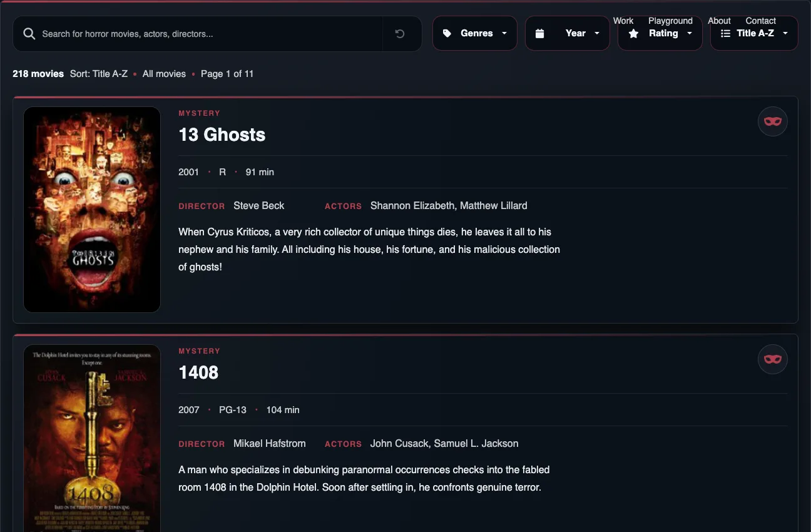This screenshot has height=532, width=811.
Task: Click the 1408 plot description
Action: pos(364,478)
